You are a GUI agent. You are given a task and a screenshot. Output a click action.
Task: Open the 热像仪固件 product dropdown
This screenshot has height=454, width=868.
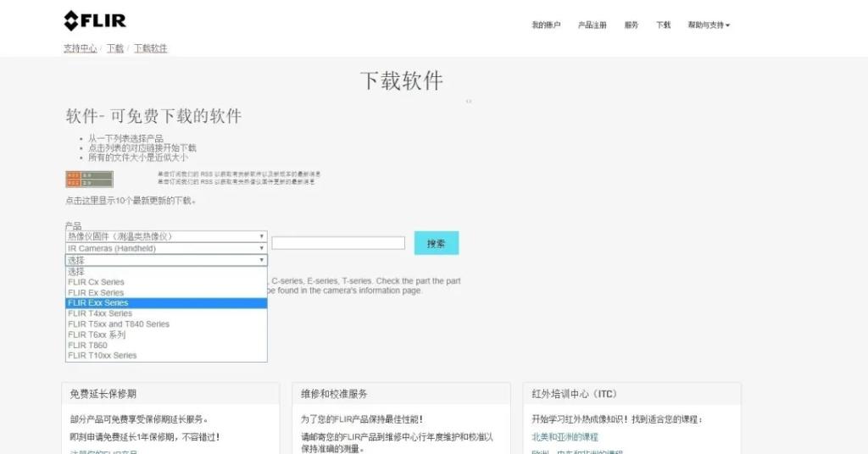click(166, 236)
